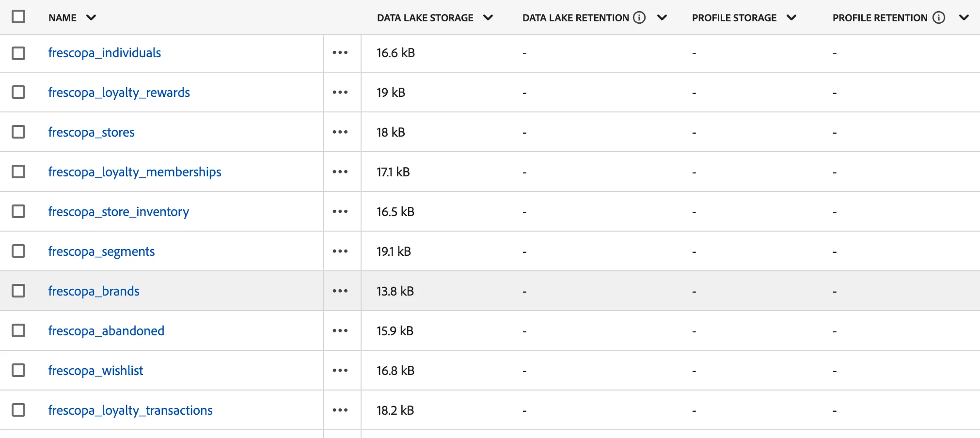Open more actions for frescopa_abandoned
Viewport: 980px width, 438px height.
[340, 331]
